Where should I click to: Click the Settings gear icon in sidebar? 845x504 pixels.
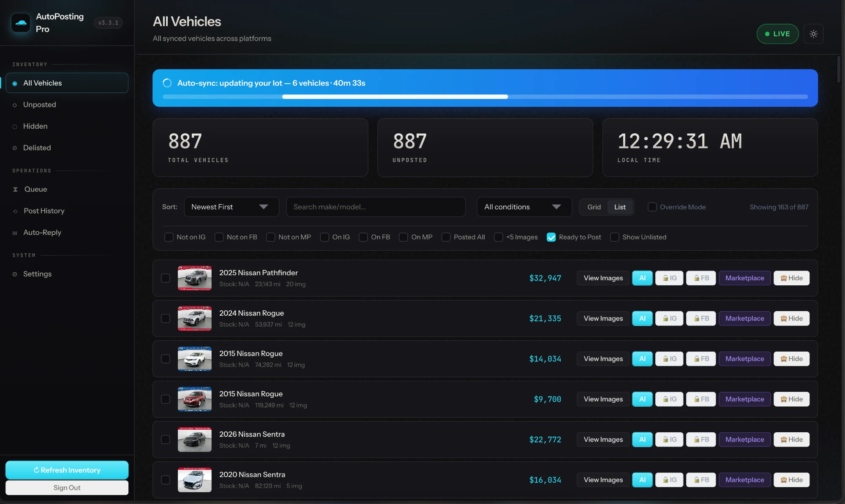[x=15, y=274]
